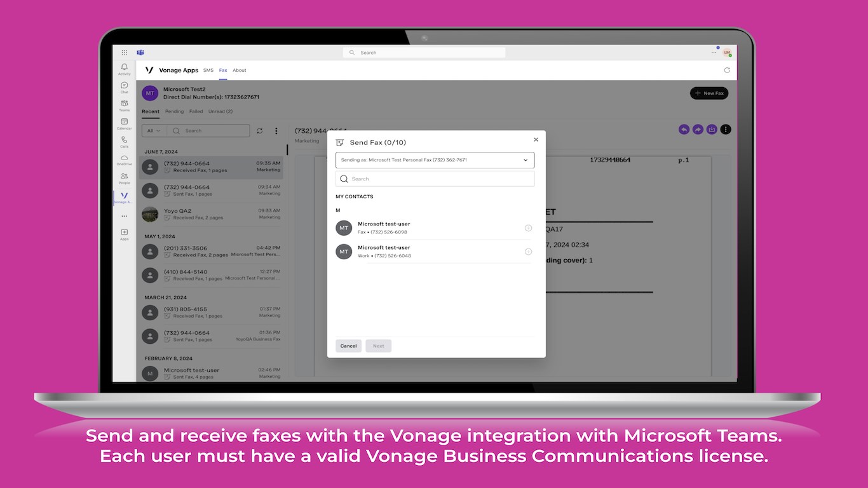Image resolution: width=868 pixels, height=488 pixels.
Task: Focus the contact search in Send Fax dialog
Action: pos(435,179)
